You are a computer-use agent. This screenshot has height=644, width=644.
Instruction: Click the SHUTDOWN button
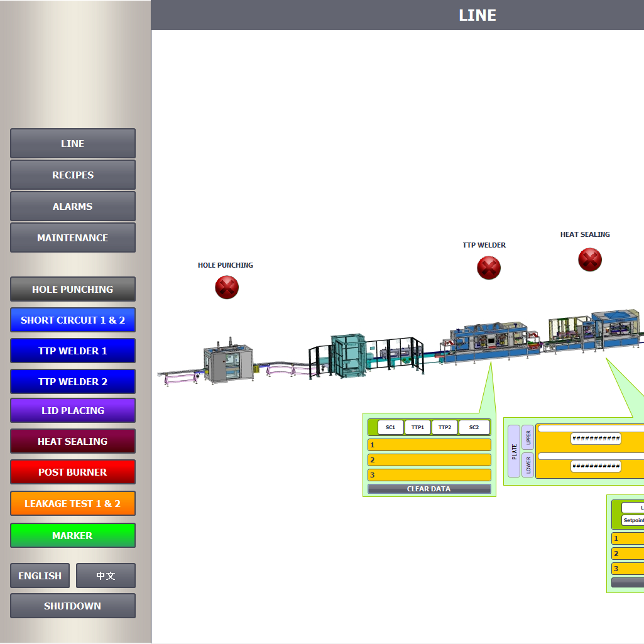click(72, 606)
